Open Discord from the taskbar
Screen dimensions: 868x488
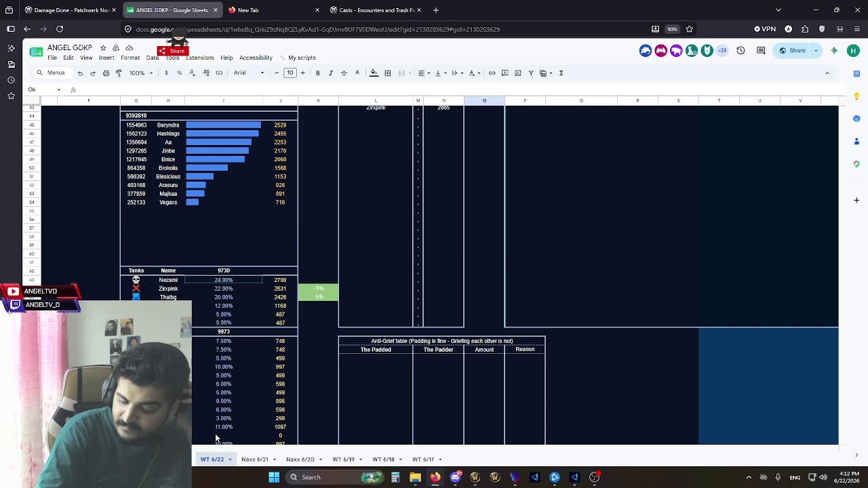point(455,477)
